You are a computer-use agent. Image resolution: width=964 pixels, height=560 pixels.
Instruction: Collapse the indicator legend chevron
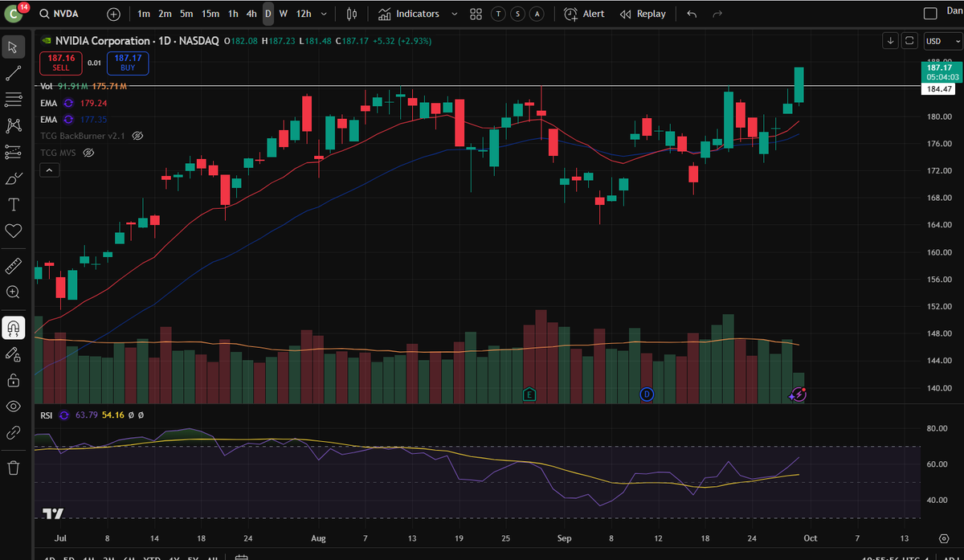coord(49,170)
